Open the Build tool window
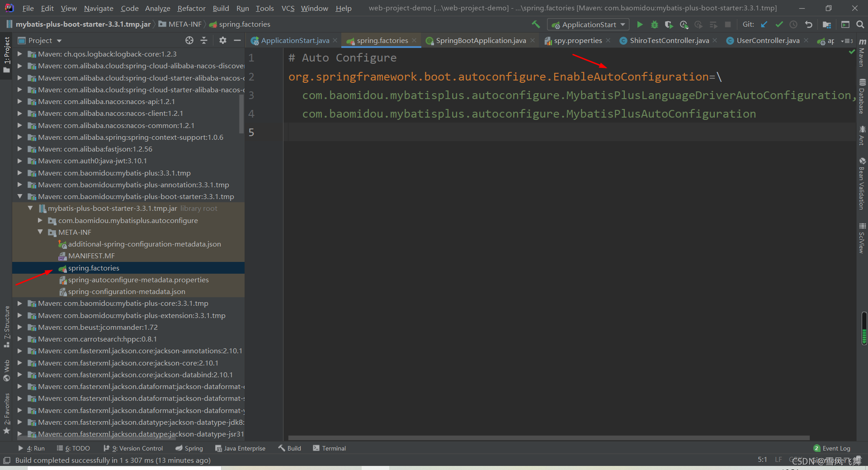The height and width of the screenshot is (470, 868). point(290,448)
